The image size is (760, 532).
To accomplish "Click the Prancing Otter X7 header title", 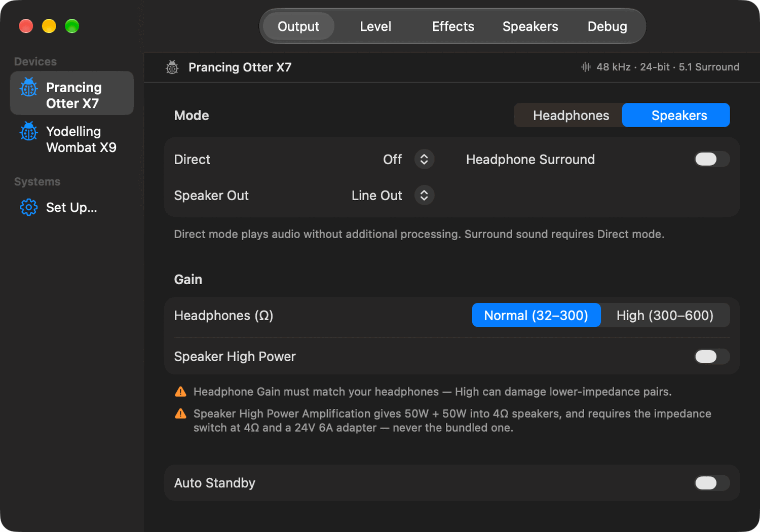I will [x=240, y=67].
